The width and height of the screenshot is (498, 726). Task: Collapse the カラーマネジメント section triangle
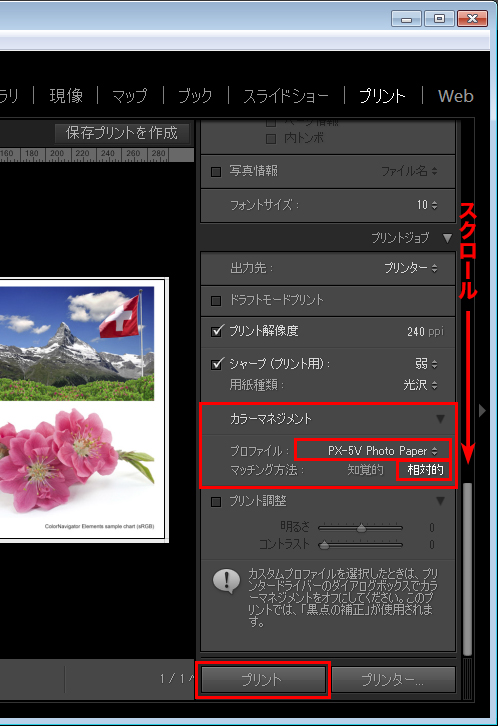click(440, 419)
